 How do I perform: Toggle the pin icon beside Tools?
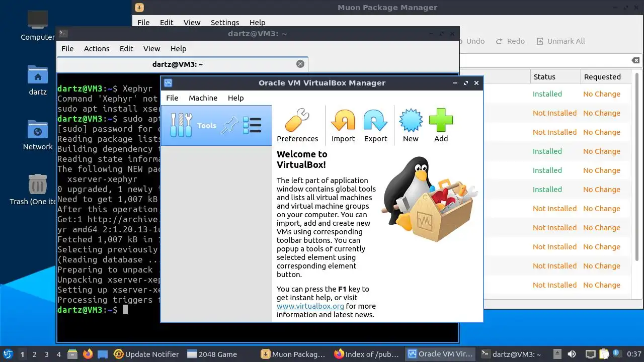[x=230, y=125]
